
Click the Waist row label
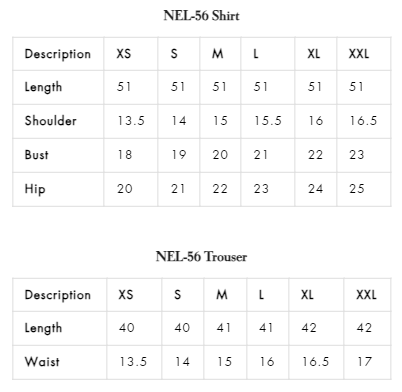point(42,362)
